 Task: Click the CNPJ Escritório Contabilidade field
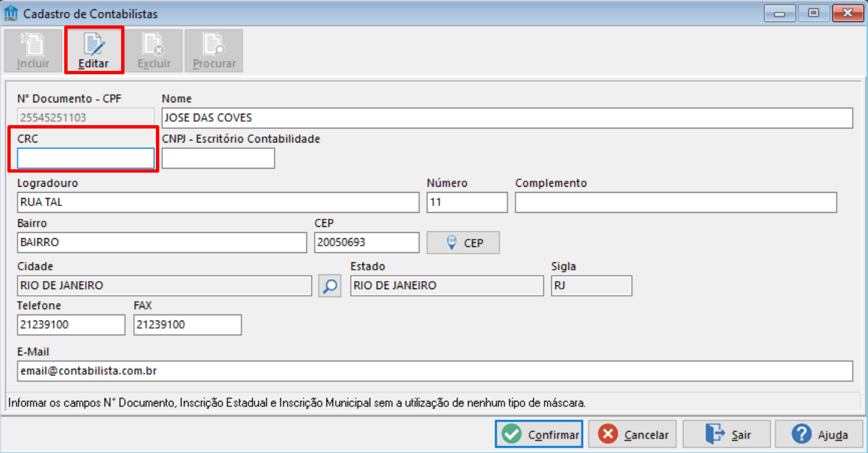(218, 158)
